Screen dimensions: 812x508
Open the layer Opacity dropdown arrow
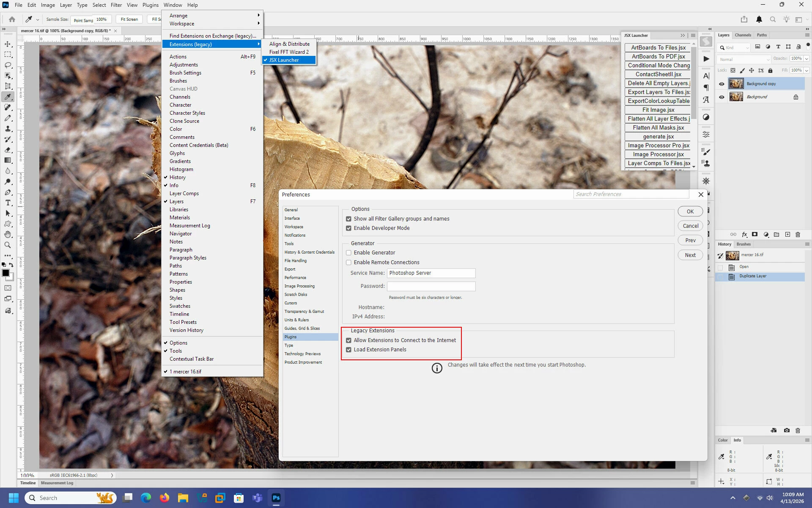[x=807, y=59]
